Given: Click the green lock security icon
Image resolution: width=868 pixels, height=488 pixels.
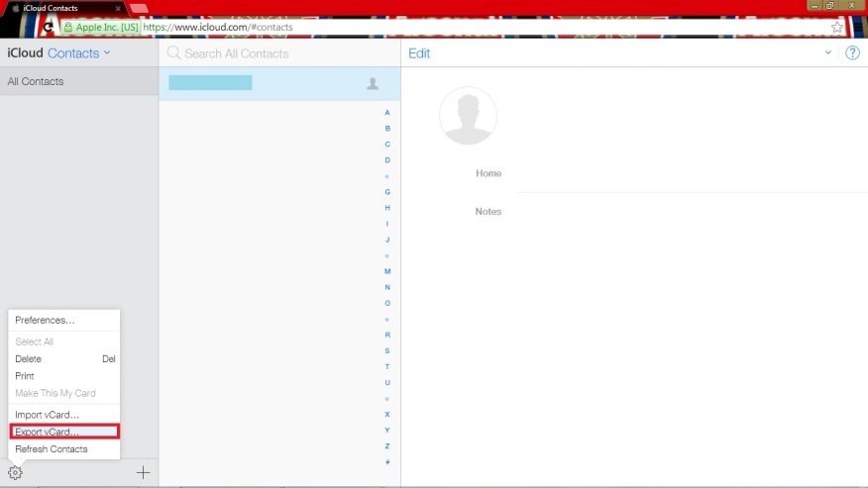Looking at the screenshot, I should tap(68, 27).
